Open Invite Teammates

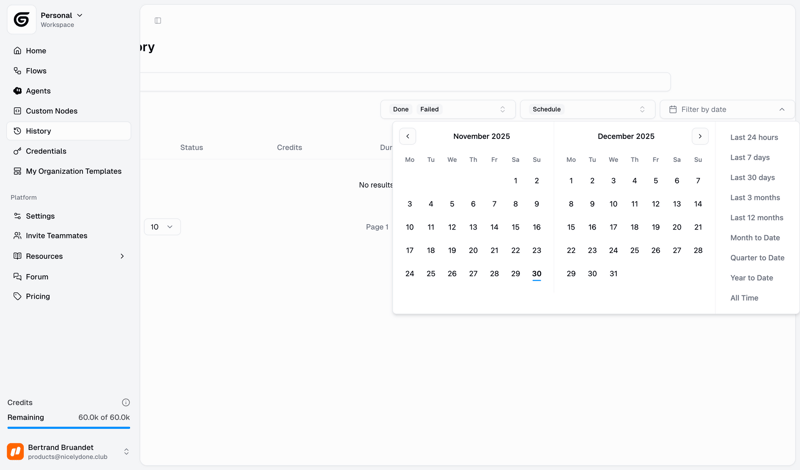pos(69,236)
